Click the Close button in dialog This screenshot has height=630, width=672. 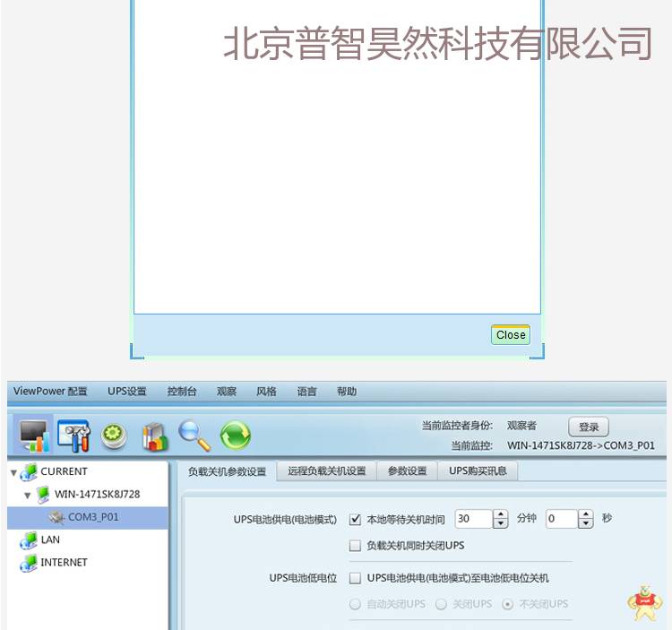[511, 334]
